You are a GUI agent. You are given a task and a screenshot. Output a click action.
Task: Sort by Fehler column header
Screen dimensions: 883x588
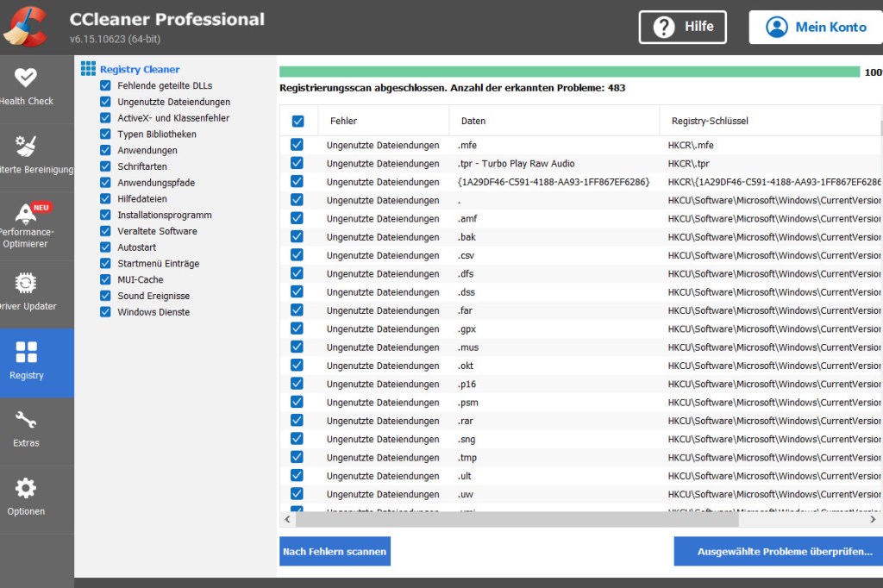pyautogui.click(x=384, y=121)
